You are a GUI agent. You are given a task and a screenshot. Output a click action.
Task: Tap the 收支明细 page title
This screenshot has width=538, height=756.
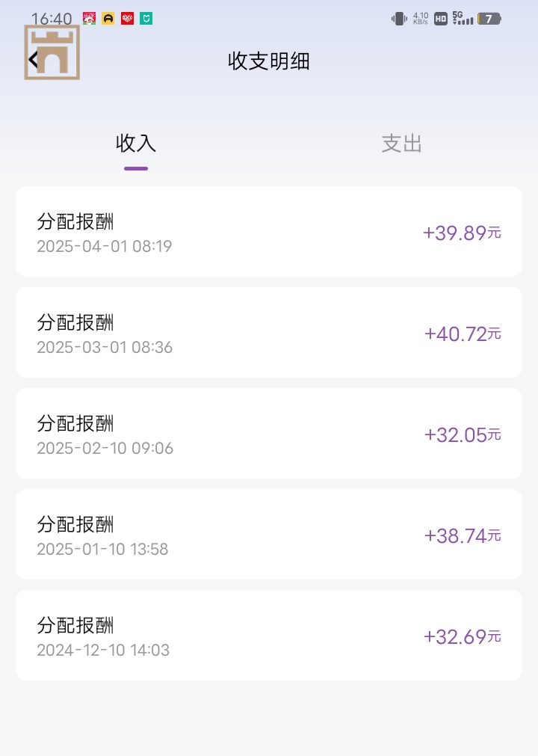(269, 61)
